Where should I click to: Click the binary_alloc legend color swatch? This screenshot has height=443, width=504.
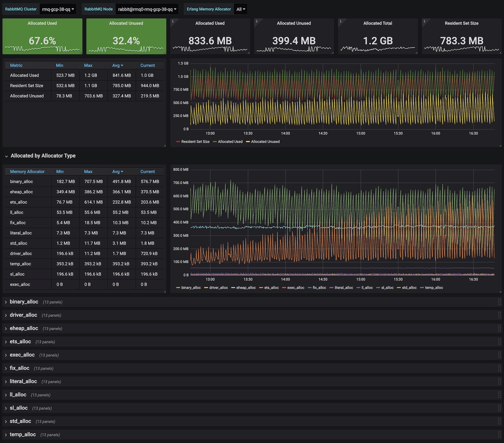pyautogui.click(x=178, y=288)
